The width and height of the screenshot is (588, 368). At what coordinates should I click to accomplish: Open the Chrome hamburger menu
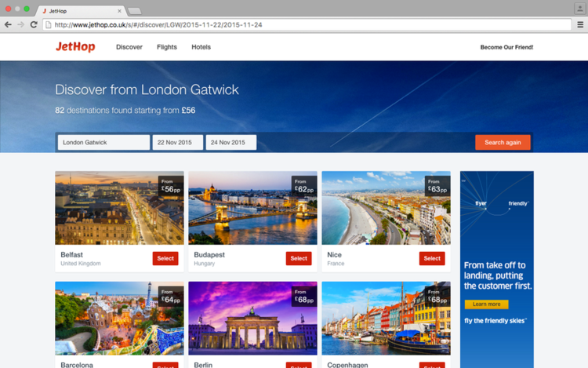580,24
